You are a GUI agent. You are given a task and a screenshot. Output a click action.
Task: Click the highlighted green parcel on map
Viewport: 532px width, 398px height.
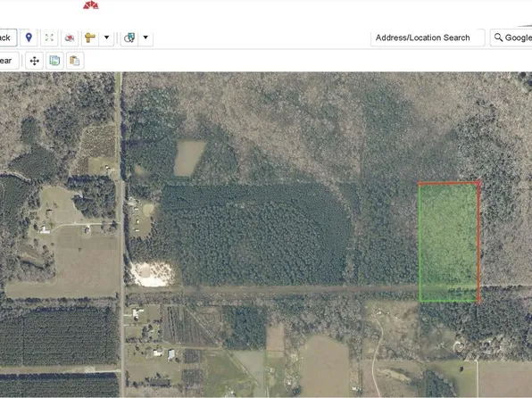pyautogui.click(x=448, y=242)
